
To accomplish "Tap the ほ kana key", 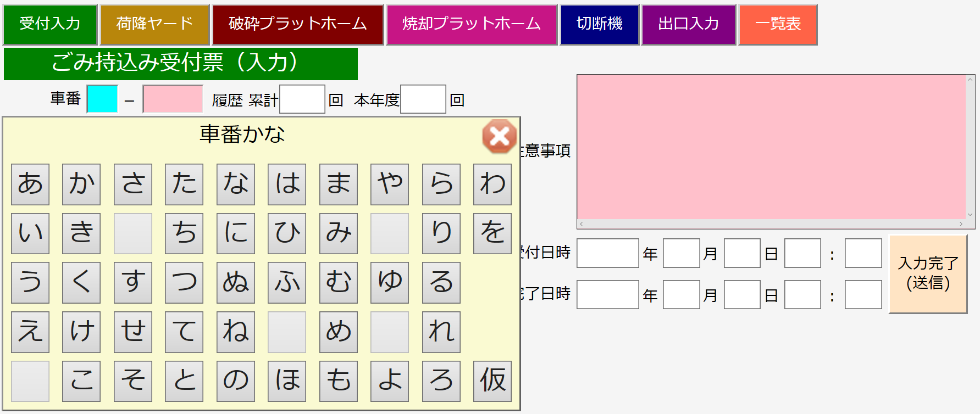I will click(x=287, y=381).
